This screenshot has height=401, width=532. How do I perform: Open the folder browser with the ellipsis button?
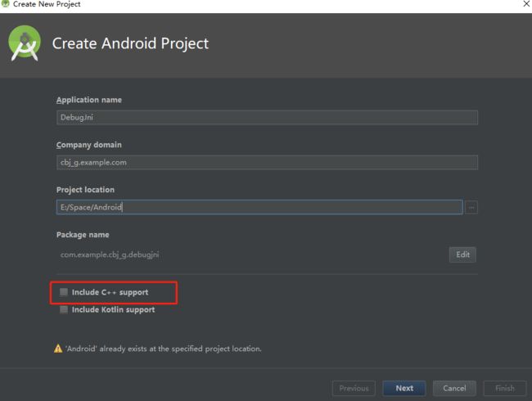(x=471, y=207)
